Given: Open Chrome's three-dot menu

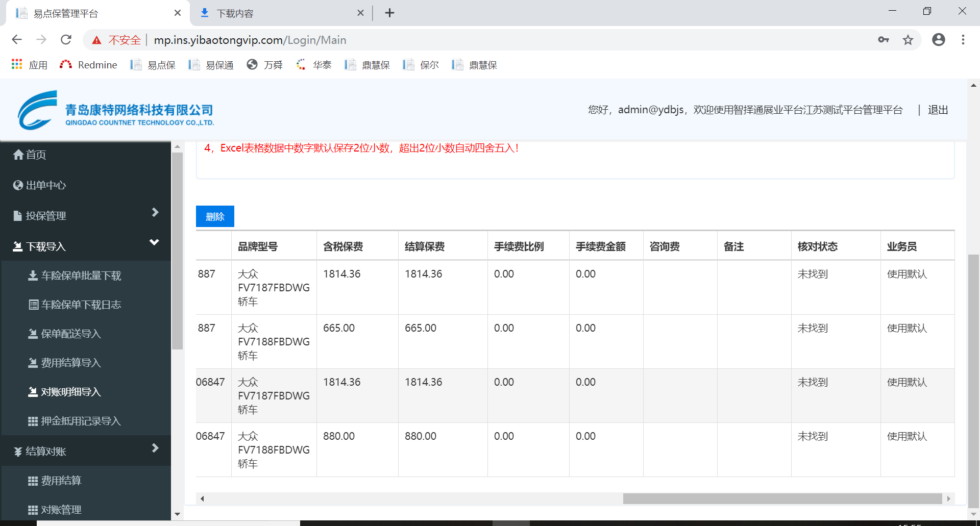Looking at the screenshot, I should tap(963, 40).
